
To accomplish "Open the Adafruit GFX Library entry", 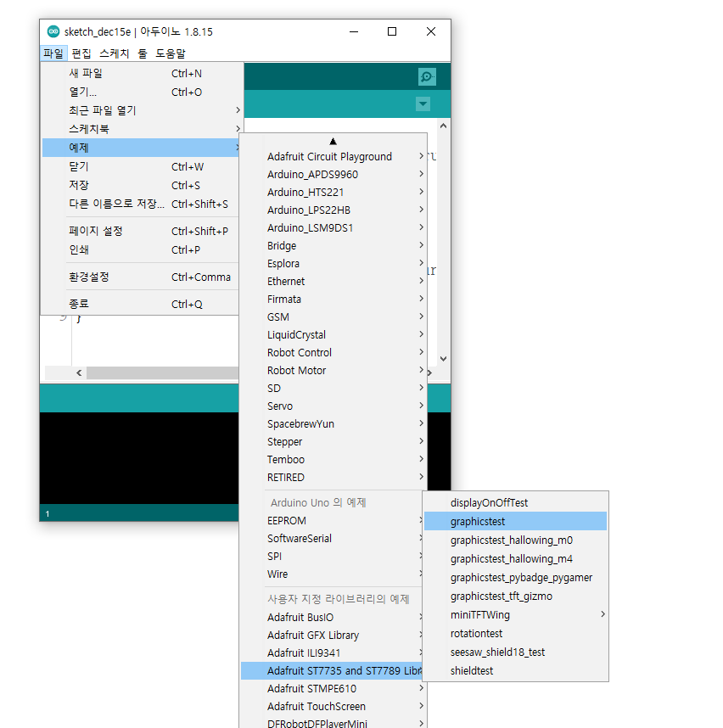I will pos(332,636).
